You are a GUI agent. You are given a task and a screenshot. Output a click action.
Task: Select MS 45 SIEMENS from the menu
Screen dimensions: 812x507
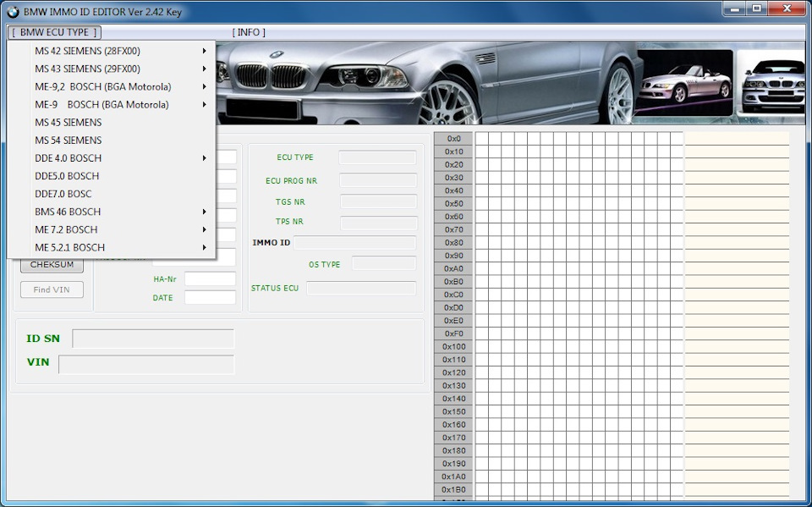69,123
